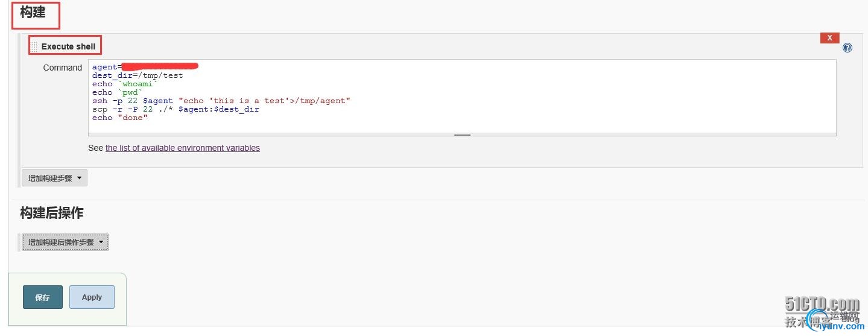Click the echo "done" line
The image size is (868, 336).
[120, 118]
